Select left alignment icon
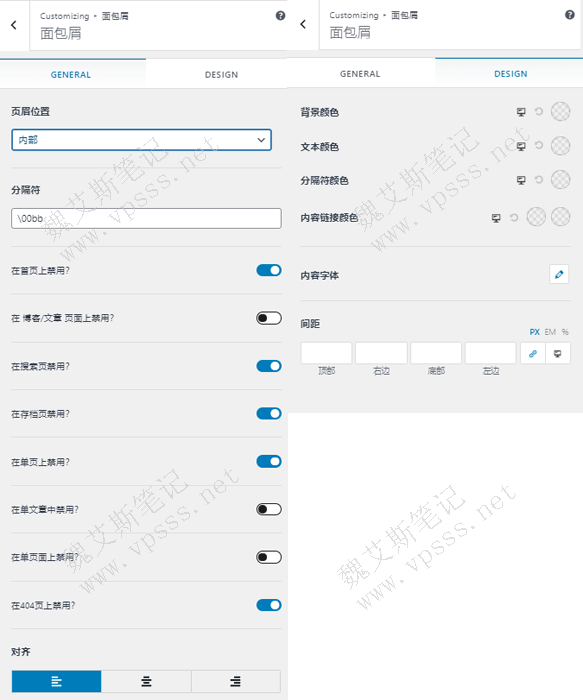583x700 pixels. point(56,681)
